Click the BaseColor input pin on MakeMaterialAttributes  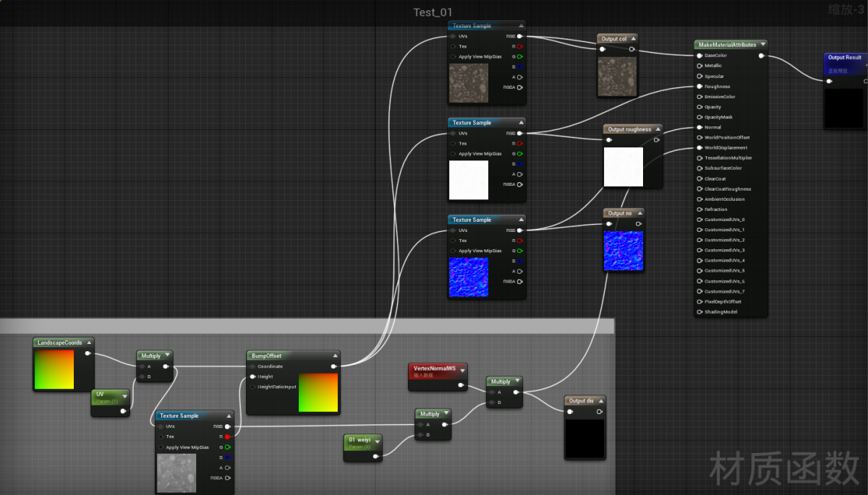699,56
